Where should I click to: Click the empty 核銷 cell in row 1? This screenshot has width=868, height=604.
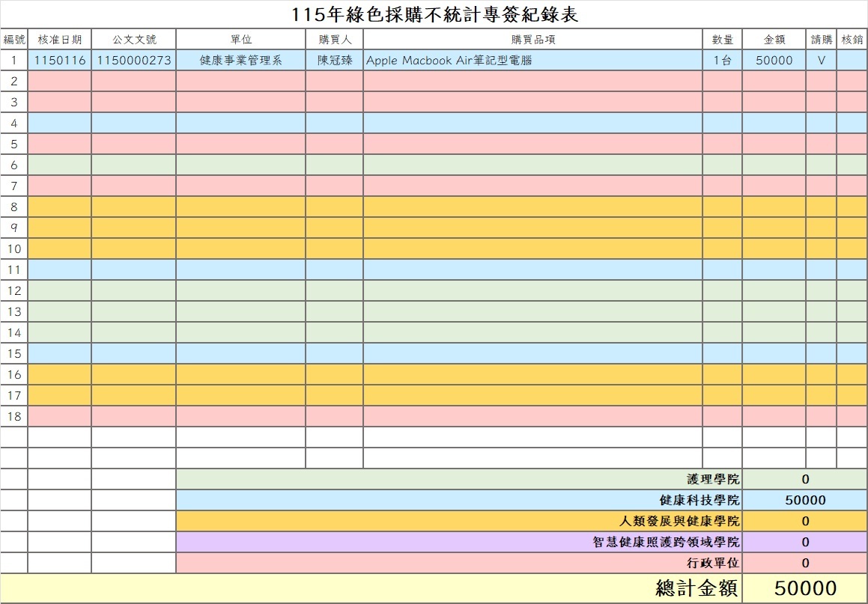click(x=852, y=61)
